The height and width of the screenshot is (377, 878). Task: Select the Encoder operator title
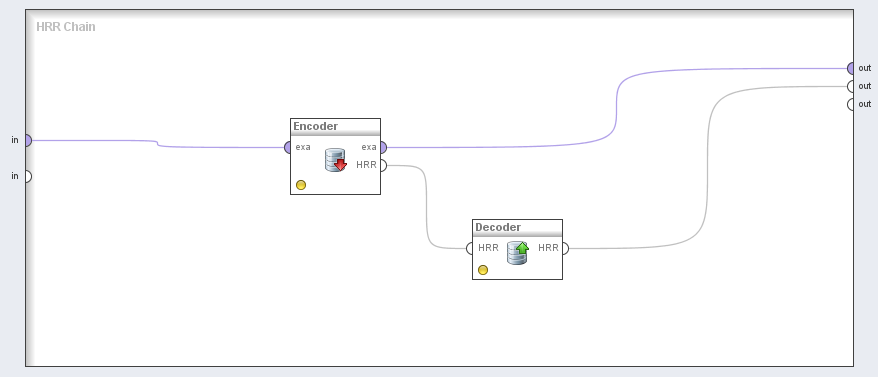click(x=316, y=126)
